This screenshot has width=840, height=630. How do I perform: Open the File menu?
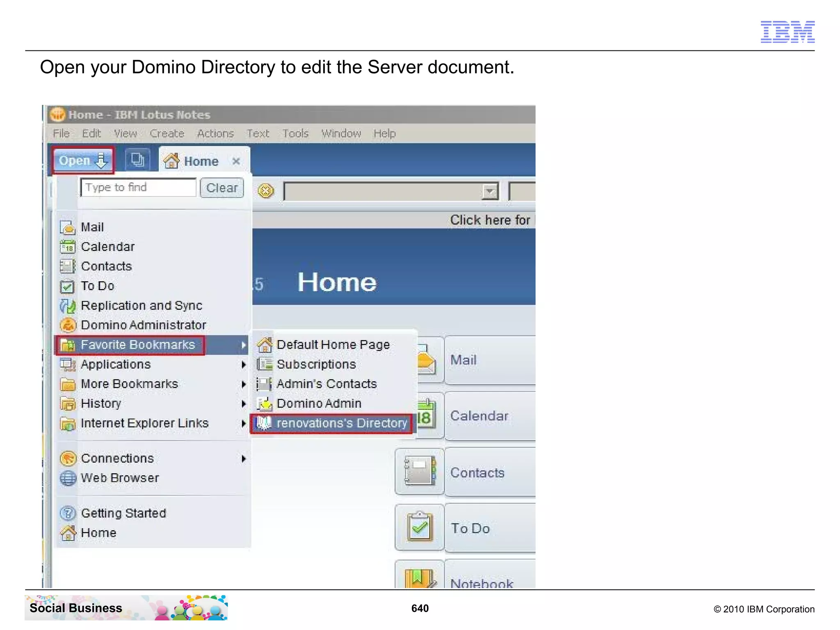tap(62, 133)
